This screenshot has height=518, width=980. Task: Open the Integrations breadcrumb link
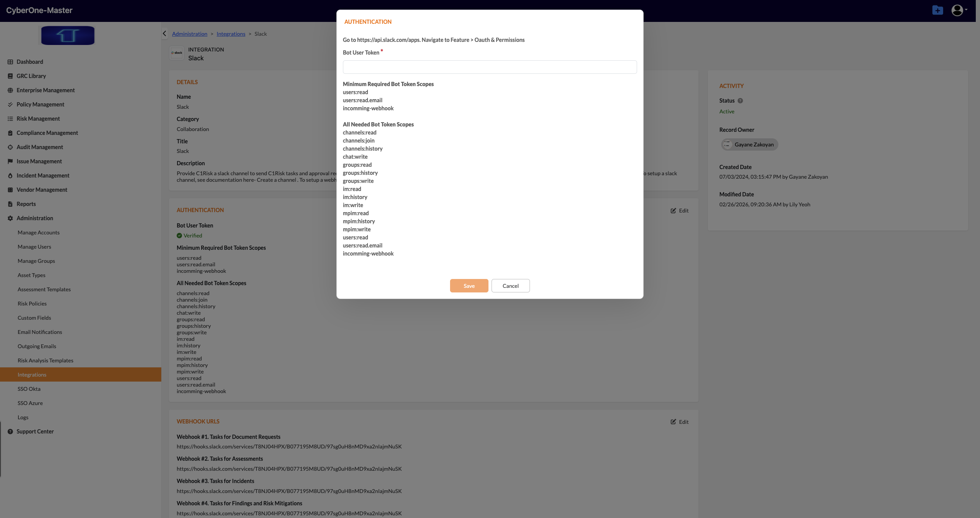(231, 34)
